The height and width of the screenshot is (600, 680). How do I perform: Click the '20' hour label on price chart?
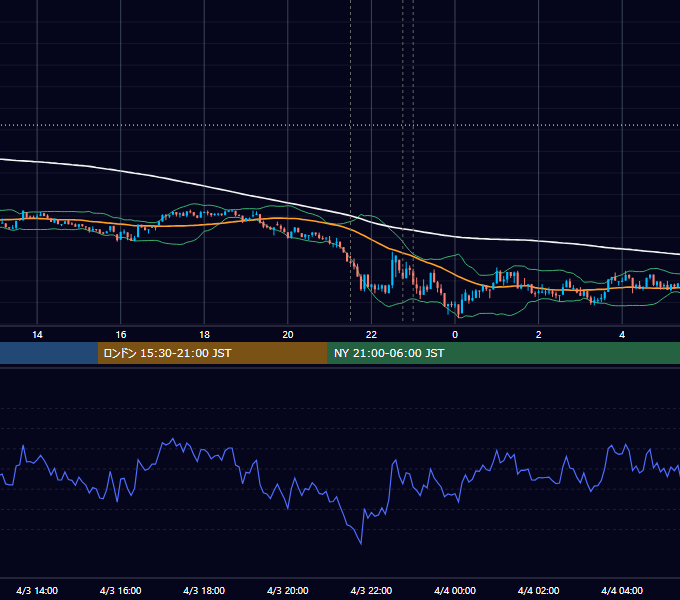click(288, 335)
